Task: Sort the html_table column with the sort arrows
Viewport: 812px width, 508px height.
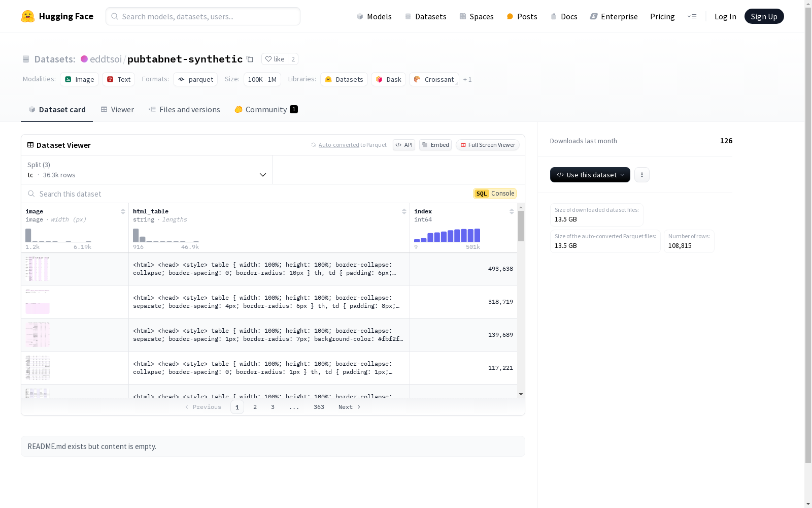Action: (x=404, y=211)
